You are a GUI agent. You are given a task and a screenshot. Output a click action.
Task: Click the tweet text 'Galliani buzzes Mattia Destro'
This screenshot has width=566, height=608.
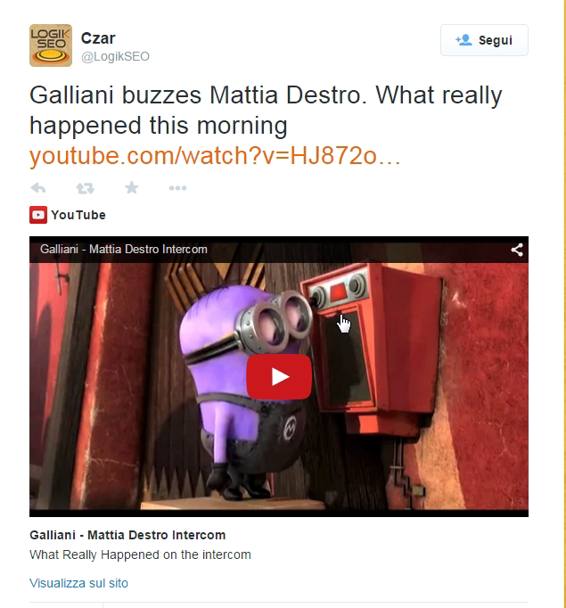tap(198, 95)
